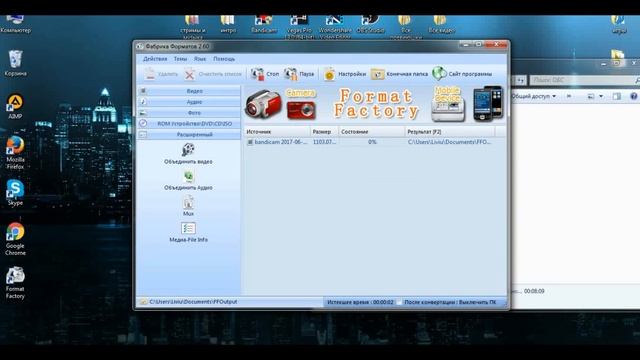The width and height of the screenshot is (640, 360).
Task: Sort by the Размер column header
Action: click(324, 132)
